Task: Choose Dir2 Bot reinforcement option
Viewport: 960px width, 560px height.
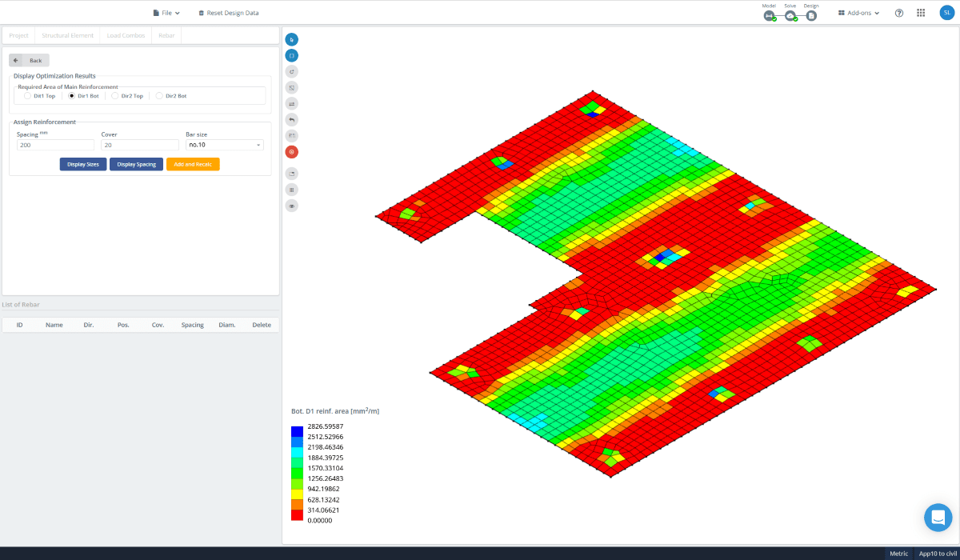Action: 158,95
